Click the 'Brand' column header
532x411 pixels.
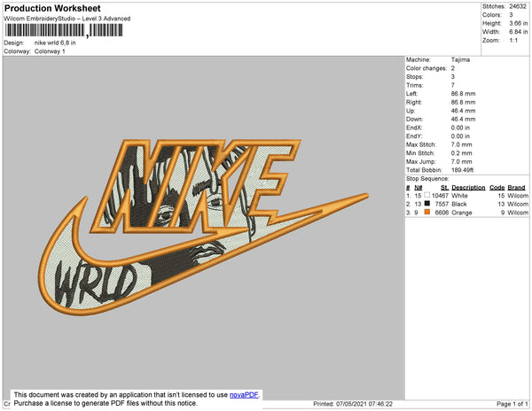(516, 188)
